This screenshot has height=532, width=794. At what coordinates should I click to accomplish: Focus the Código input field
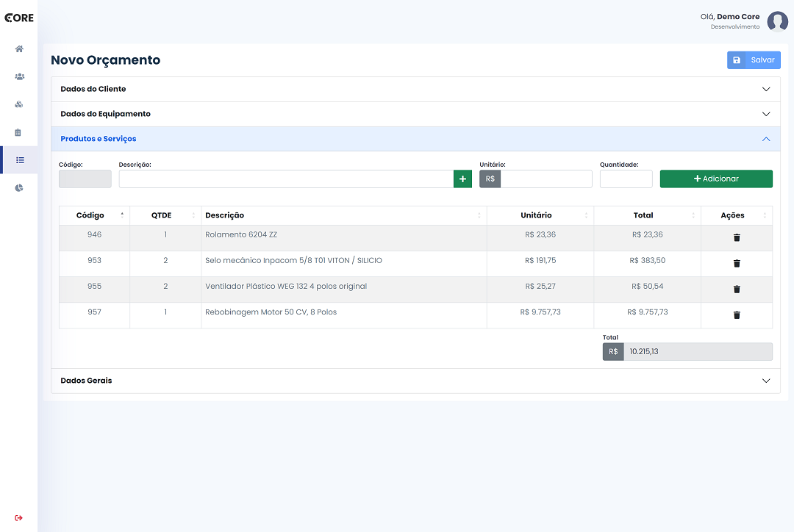coord(85,179)
